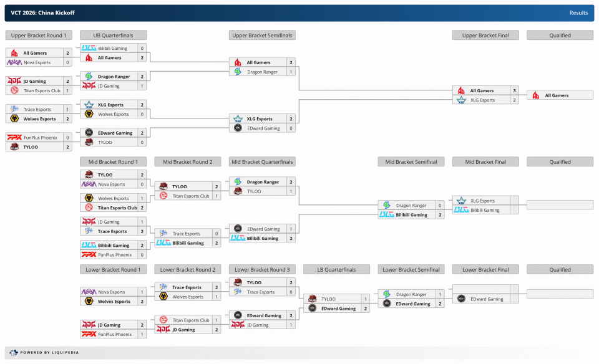The width and height of the screenshot is (599, 364).
Task: Click Wolves Esports name in UB Quarterfinals
Action: pos(114,114)
